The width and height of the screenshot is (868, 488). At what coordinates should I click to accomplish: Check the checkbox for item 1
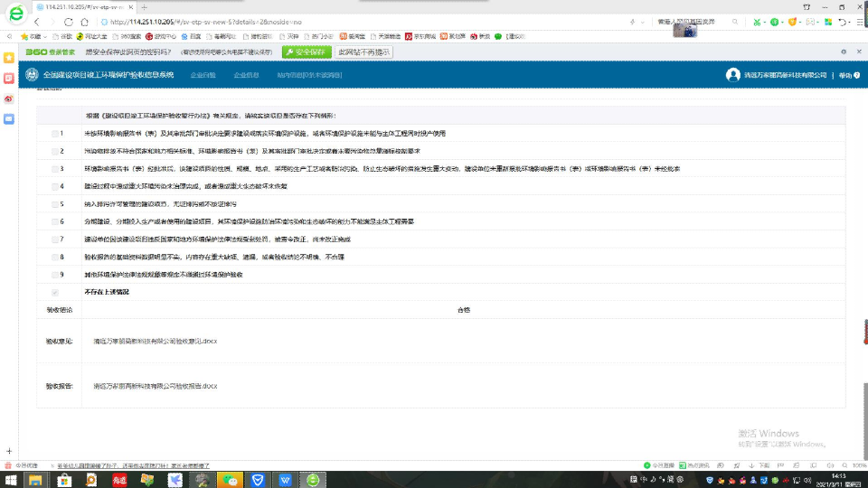(56, 134)
